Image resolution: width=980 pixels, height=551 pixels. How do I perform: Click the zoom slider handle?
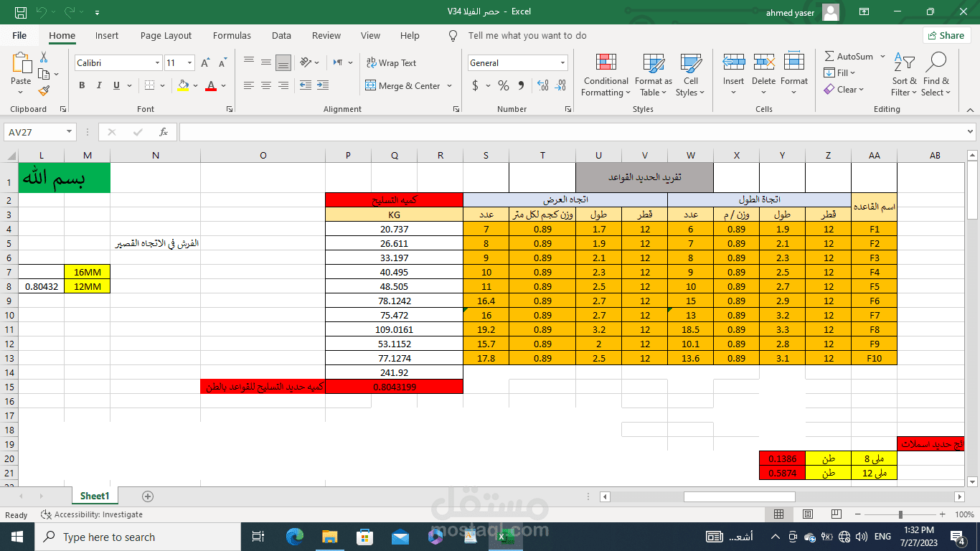point(900,514)
